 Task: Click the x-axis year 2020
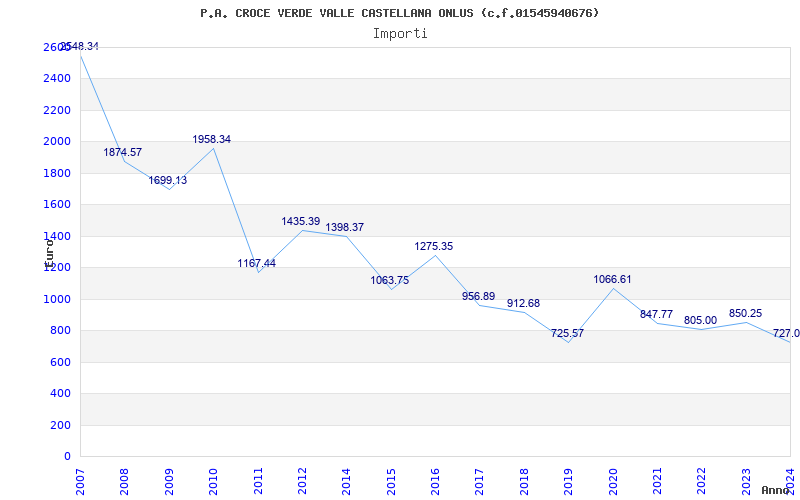[613, 481]
